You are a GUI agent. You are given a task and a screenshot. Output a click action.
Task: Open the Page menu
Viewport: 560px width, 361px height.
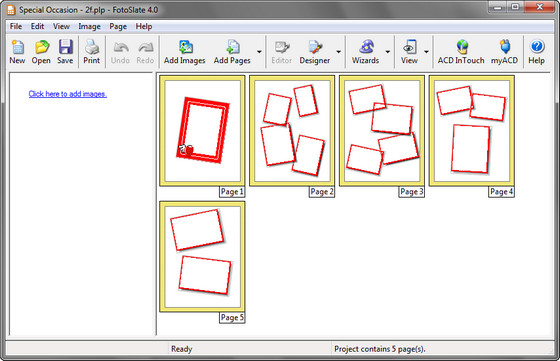pos(118,26)
